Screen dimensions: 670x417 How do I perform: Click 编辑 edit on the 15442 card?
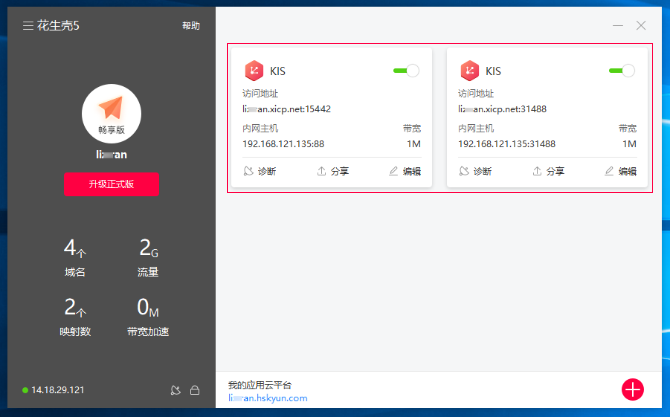pyautogui.click(x=405, y=171)
